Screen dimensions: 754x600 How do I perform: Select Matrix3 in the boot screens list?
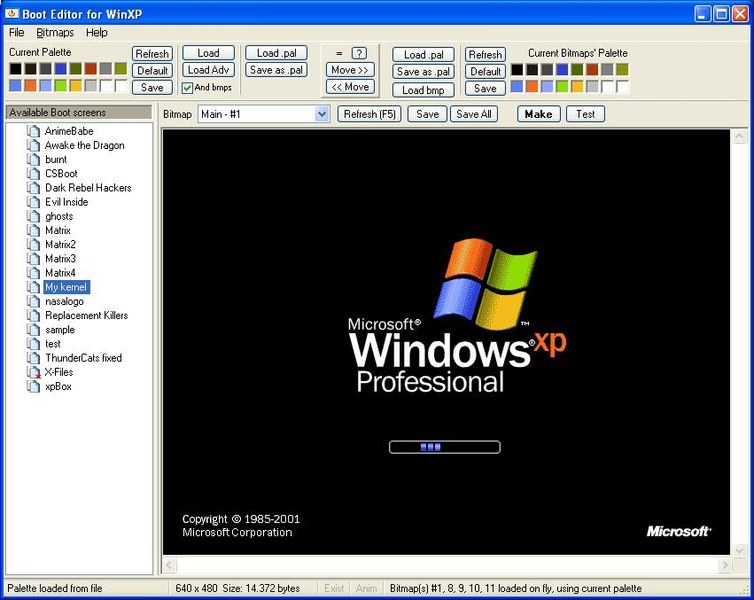pos(60,259)
